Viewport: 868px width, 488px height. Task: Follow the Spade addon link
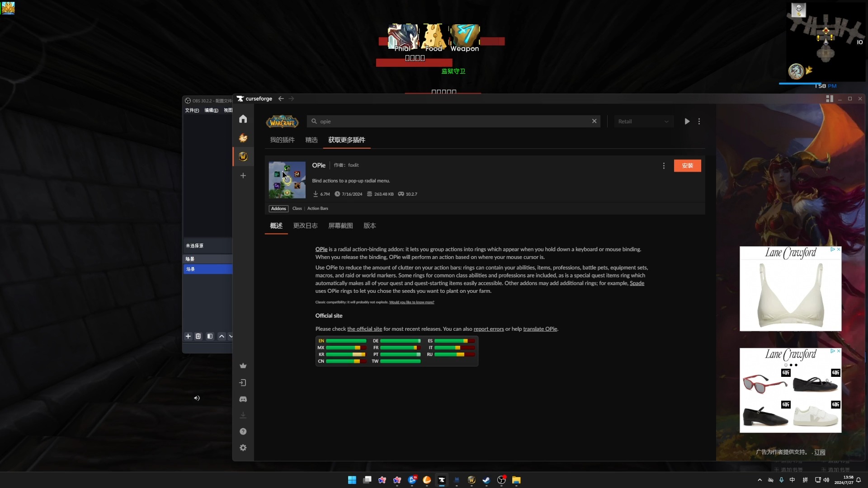click(637, 283)
